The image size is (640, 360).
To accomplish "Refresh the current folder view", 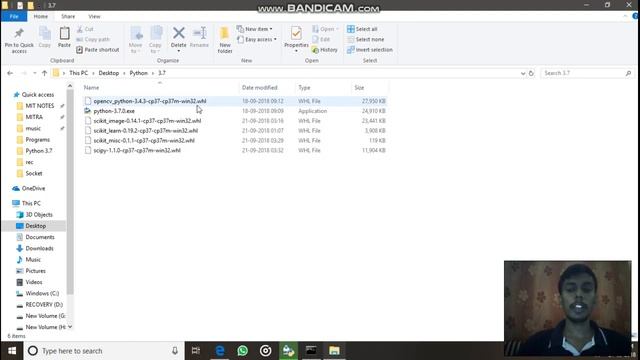I will pyautogui.click(x=531, y=73).
